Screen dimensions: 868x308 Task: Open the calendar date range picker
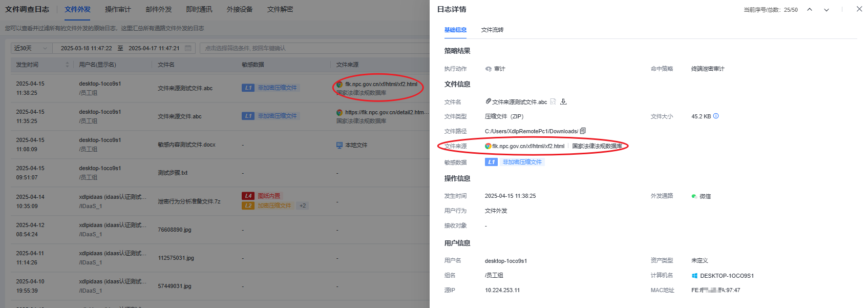point(188,48)
